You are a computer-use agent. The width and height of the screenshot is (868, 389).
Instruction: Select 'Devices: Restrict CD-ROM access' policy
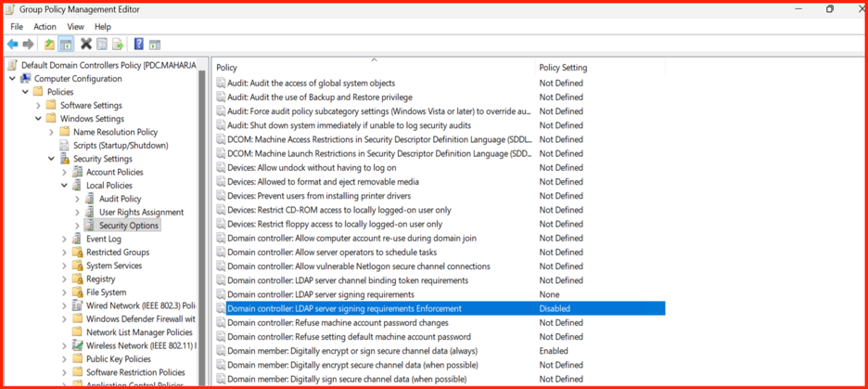coord(338,210)
